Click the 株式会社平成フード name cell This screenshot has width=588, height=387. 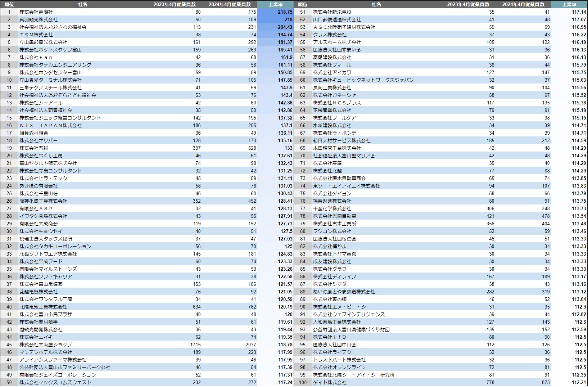click(x=41, y=261)
